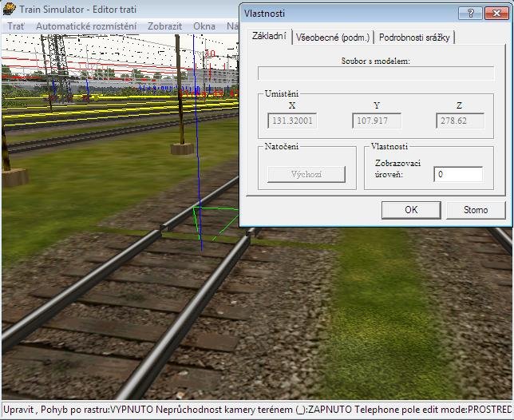Image resolution: width=514 pixels, height=420 pixels.
Task: Switch to the Základní tab
Action: 268,37
